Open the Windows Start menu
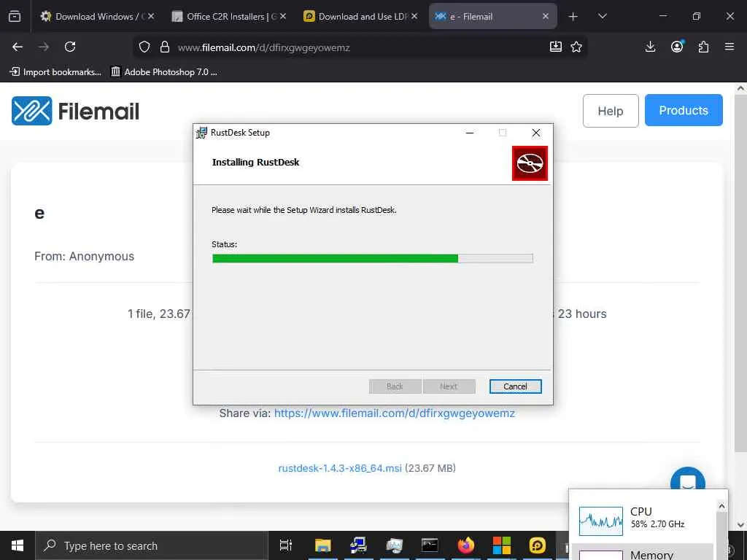 click(18, 545)
